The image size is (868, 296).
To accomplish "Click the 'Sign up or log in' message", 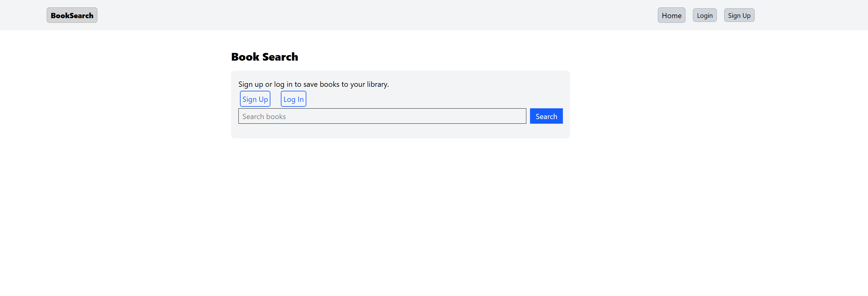I will tap(313, 84).
